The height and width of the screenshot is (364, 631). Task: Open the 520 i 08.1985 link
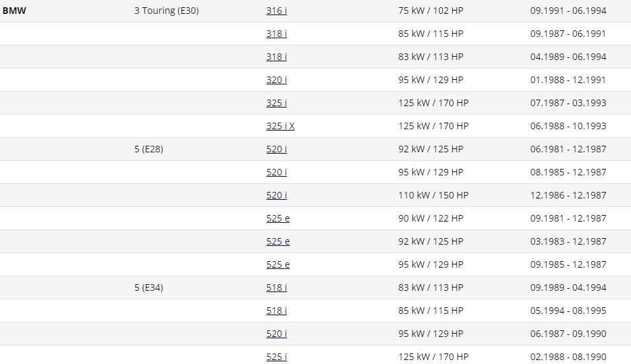click(277, 172)
